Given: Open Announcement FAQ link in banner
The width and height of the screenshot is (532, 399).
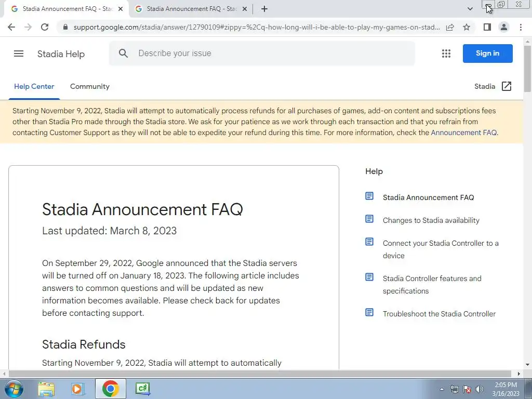Looking at the screenshot, I should pos(463,132).
